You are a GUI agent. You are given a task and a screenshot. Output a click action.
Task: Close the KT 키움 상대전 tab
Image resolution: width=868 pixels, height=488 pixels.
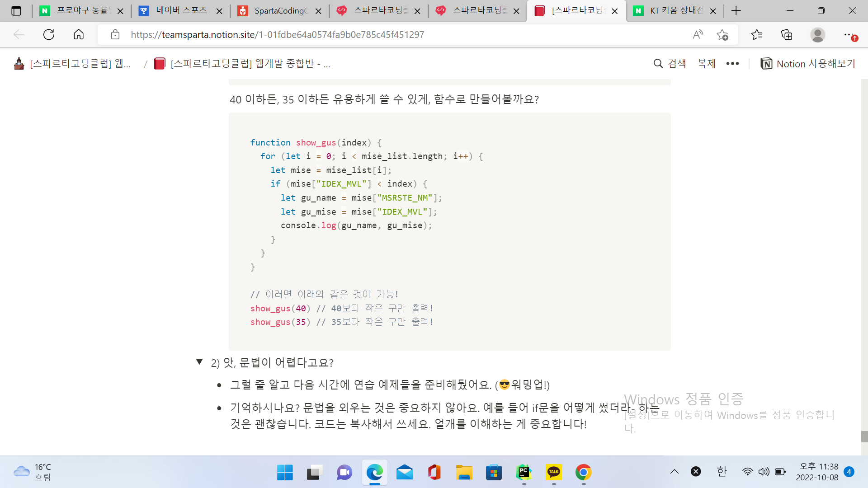(x=713, y=11)
